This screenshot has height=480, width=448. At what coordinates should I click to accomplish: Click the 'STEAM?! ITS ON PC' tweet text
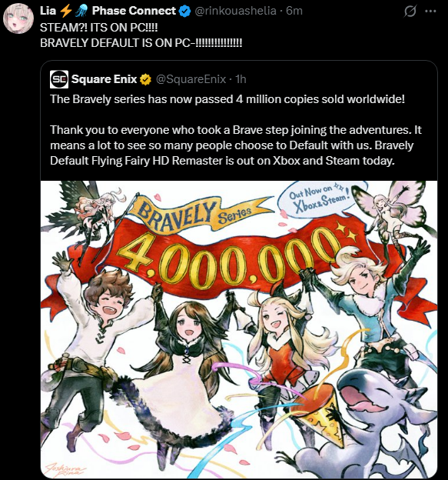[x=141, y=35]
